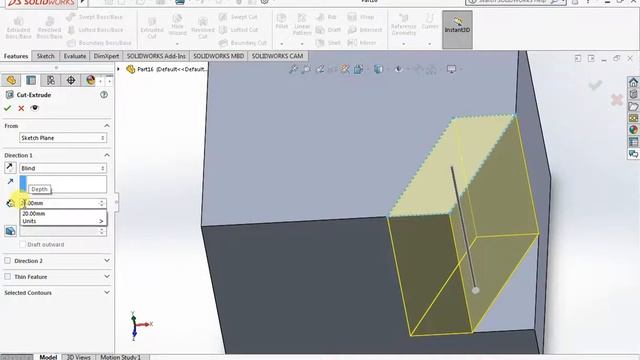Click the extrude depth handle in viewport

pyautogui.click(x=475, y=290)
